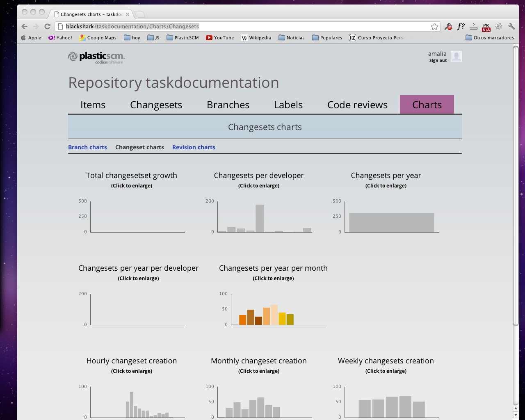
Task: Open the f? extension in the toolbar
Action: pyautogui.click(x=461, y=26)
